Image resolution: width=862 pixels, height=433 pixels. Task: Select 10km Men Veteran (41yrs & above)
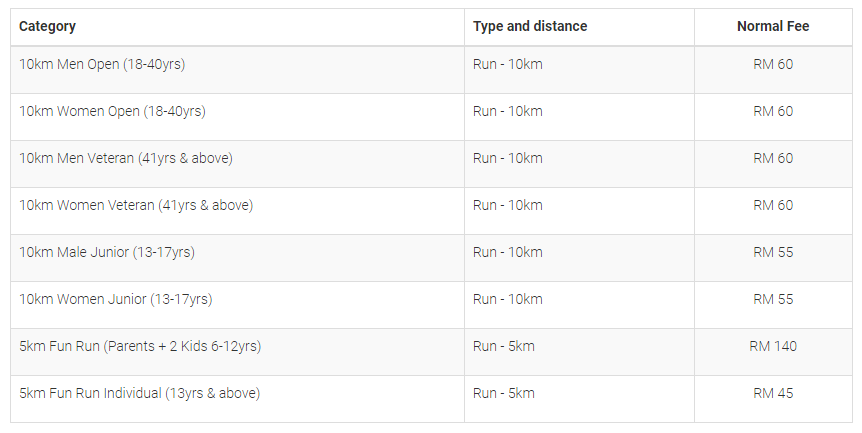pos(126,158)
